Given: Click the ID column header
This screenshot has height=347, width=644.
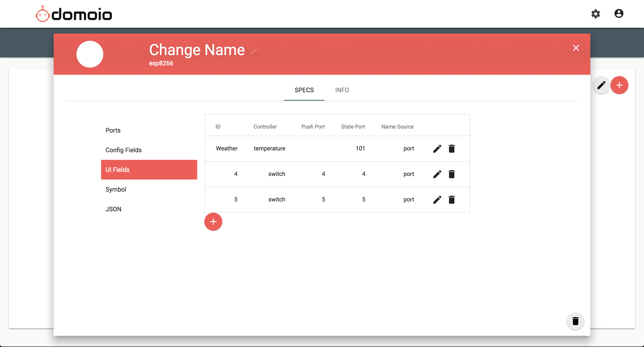Looking at the screenshot, I should (218, 127).
